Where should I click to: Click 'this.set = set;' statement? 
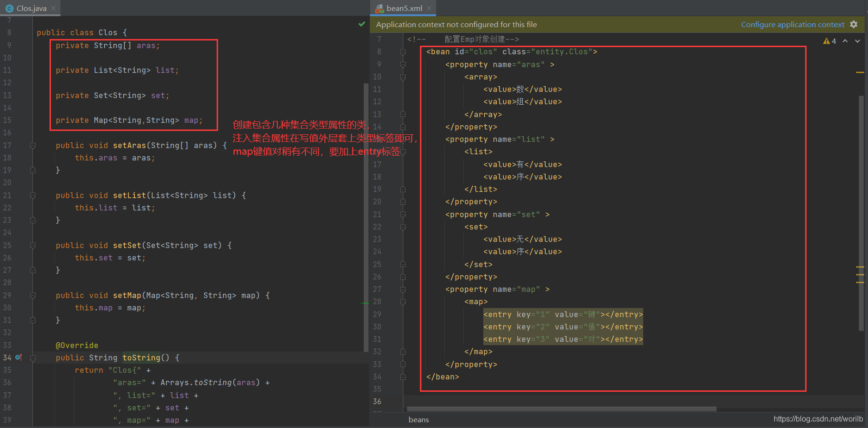(x=110, y=258)
